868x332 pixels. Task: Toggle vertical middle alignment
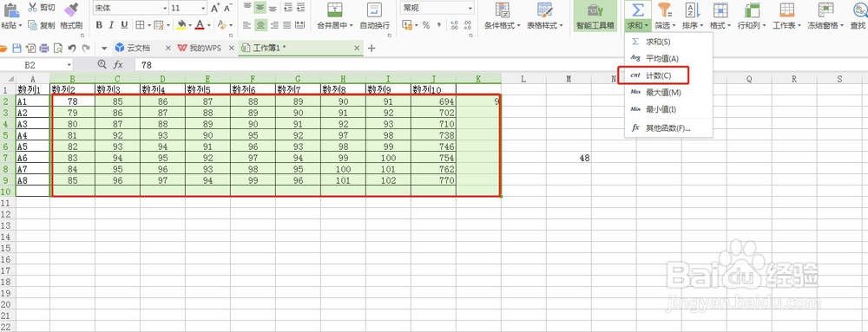pos(260,8)
